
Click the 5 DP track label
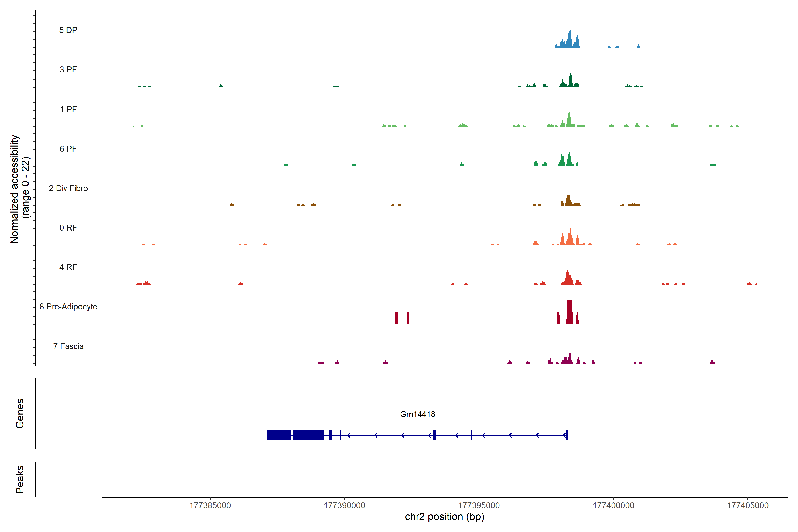point(68,30)
